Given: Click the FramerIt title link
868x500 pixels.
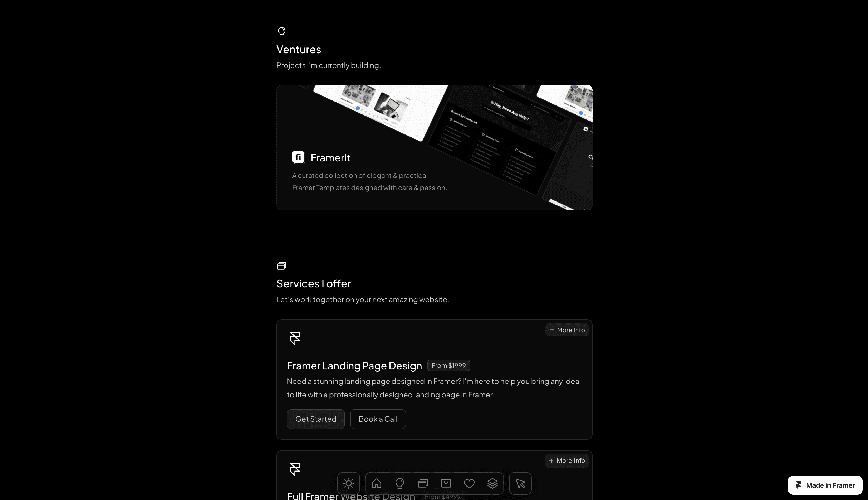Looking at the screenshot, I should click(330, 158).
